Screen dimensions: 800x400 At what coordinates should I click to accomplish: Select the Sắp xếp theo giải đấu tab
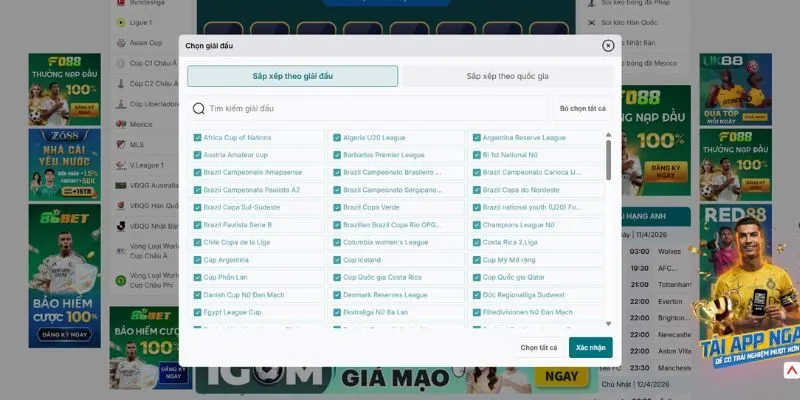[x=292, y=76]
